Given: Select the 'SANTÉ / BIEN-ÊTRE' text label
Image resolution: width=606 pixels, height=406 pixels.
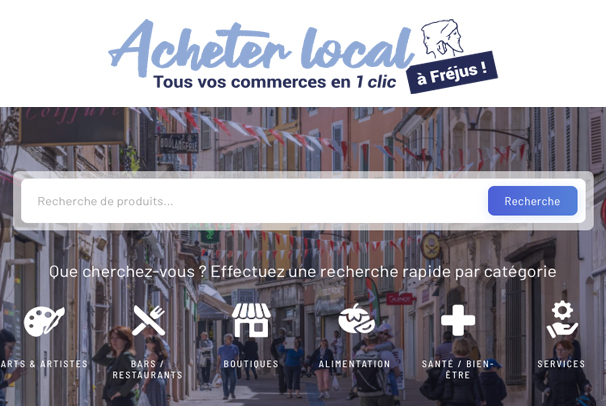Looking at the screenshot, I should click(x=458, y=369).
